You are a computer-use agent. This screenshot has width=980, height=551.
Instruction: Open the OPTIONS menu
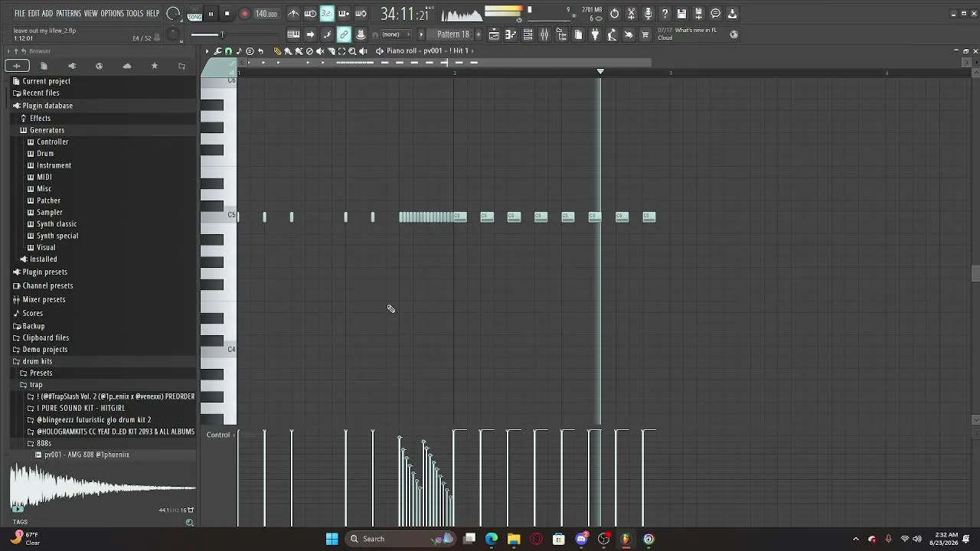112,14
